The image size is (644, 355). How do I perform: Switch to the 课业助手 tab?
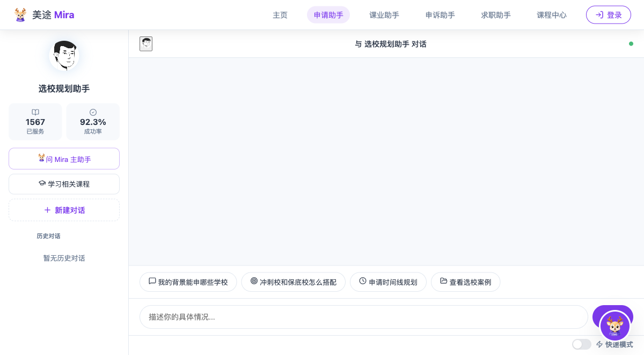coord(384,15)
